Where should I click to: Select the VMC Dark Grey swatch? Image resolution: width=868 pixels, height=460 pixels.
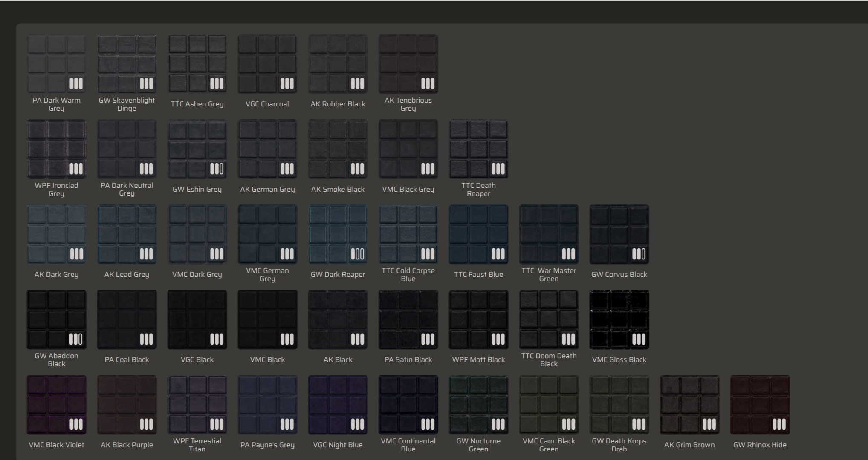pyautogui.click(x=197, y=234)
